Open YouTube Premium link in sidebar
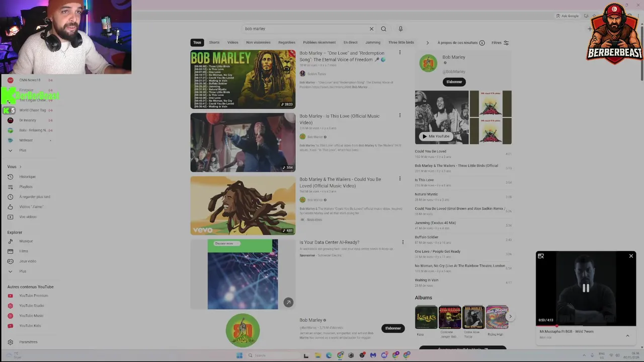The image size is (644, 362). tap(33, 296)
